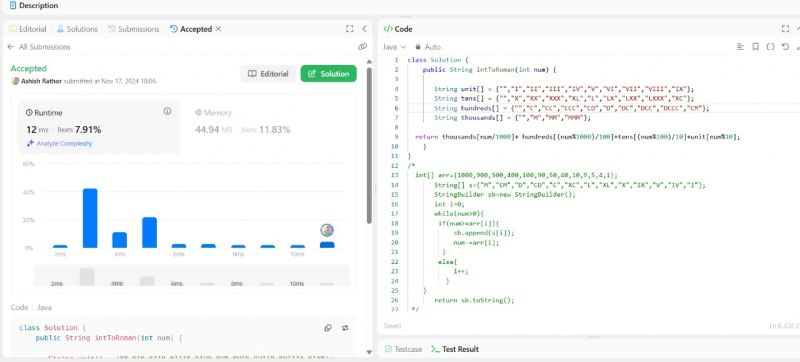The width and height of the screenshot is (800, 362).
Task: Click the curly braces snippet icon
Action: coord(770,46)
